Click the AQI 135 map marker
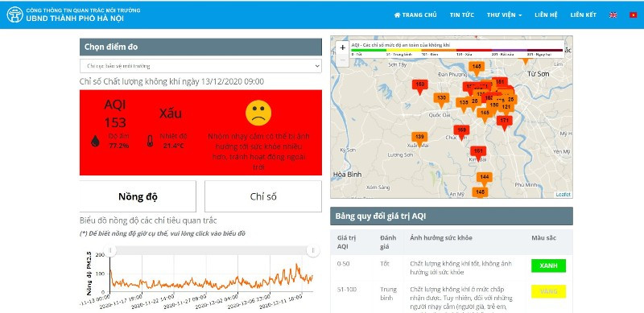 pos(464,104)
